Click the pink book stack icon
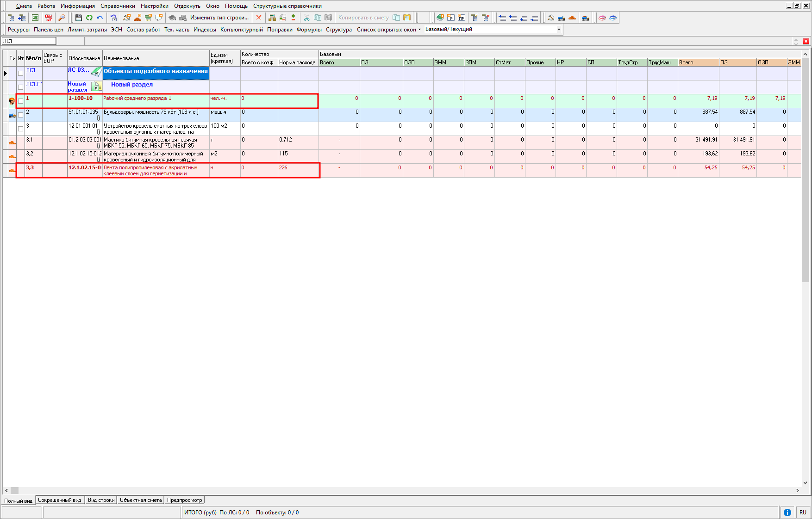 coord(602,18)
